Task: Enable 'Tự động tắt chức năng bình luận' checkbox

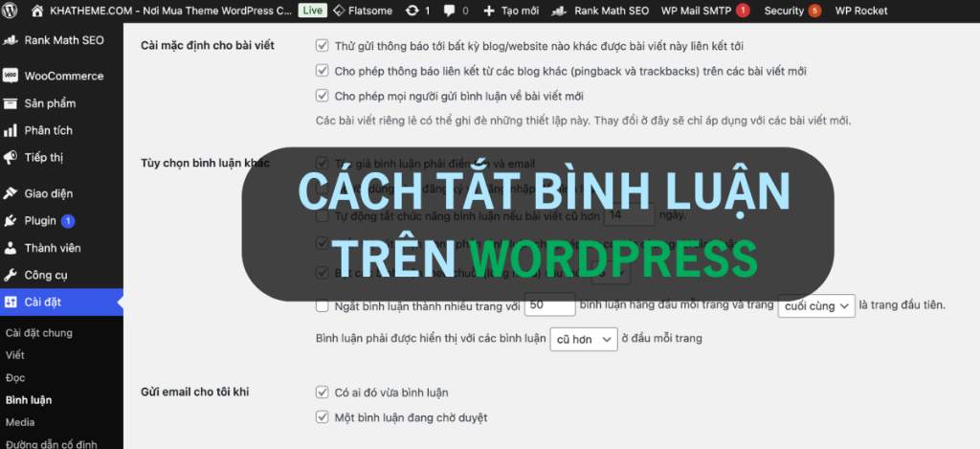Action: tap(322, 216)
